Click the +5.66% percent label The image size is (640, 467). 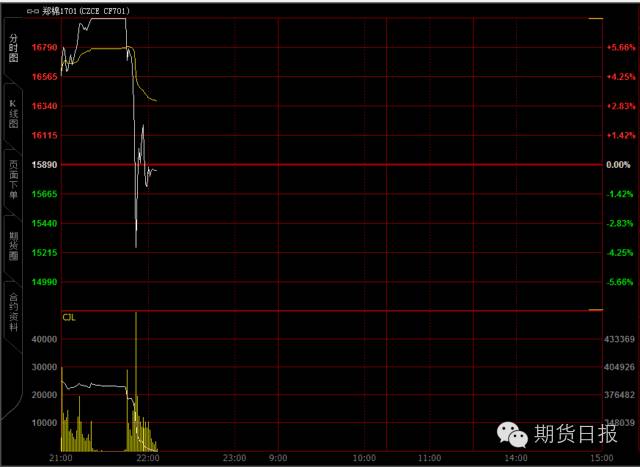[621, 47]
